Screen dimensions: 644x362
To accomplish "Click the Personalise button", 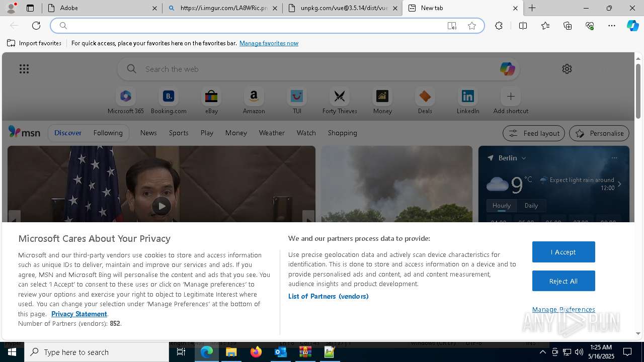I will click(599, 133).
